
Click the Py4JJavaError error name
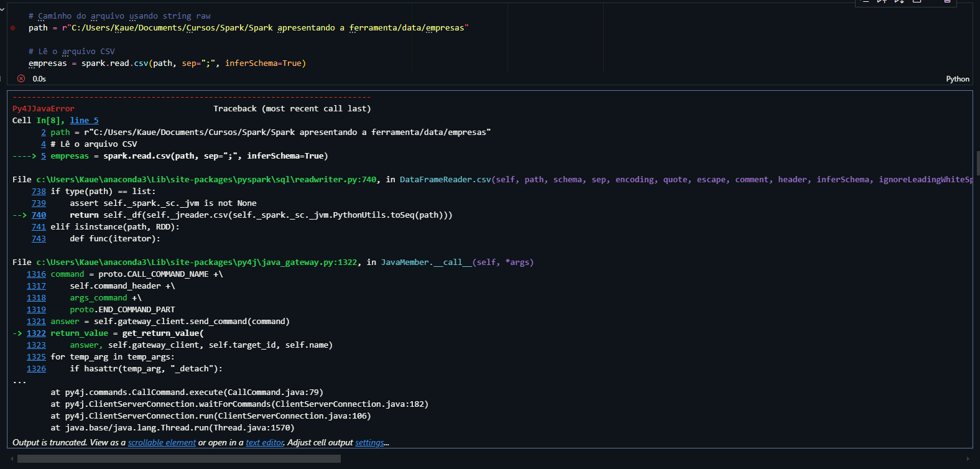pos(44,109)
